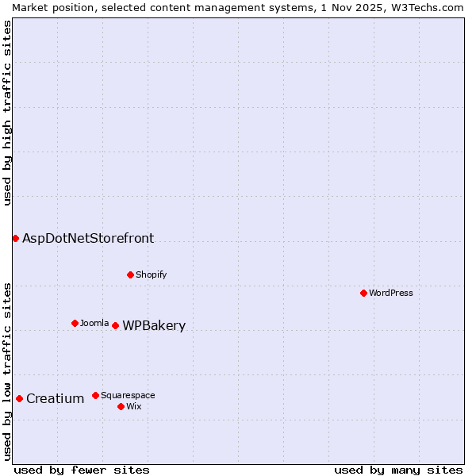Click the Squarespace text label
Viewport: 476px width, 476px height.
pos(128,395)
